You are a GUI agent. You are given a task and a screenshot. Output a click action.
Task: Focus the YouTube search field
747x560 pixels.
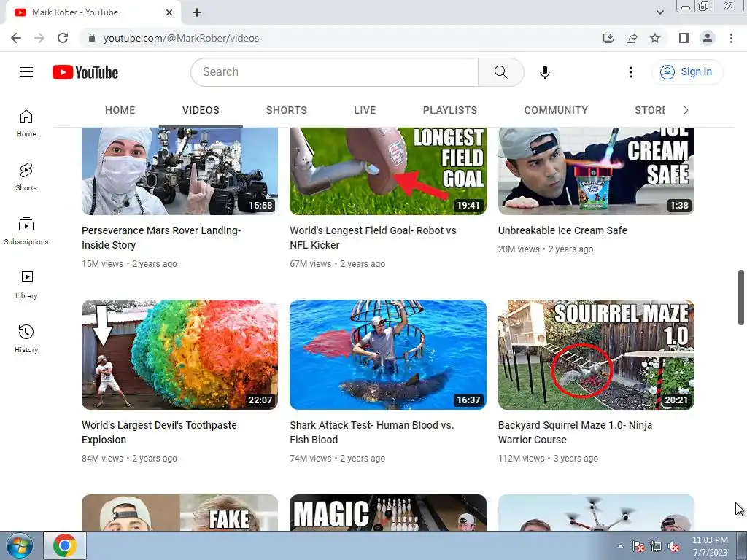[x=334, y=72]
